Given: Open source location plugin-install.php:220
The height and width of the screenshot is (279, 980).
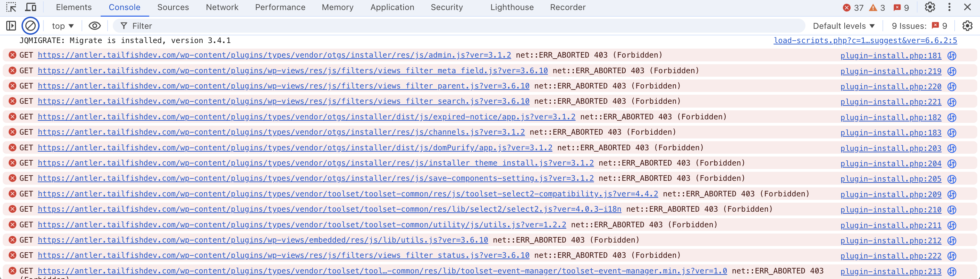Looking at the screenshot, I should 890,86.
